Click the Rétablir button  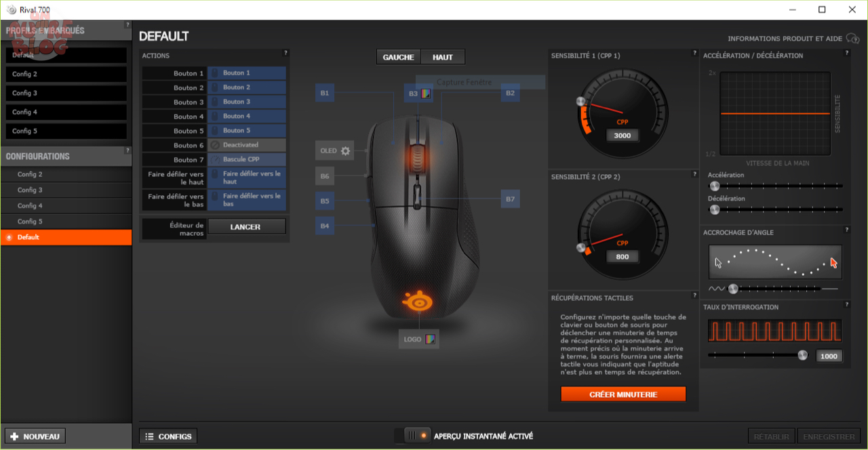tap(771, 436)
